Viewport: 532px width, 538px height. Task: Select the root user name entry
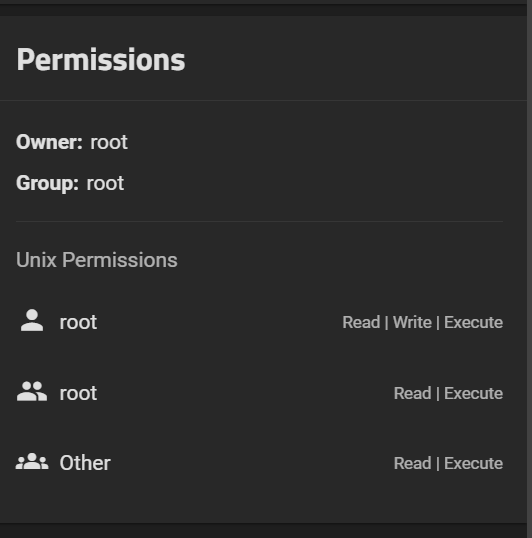(x=78, y=322)
